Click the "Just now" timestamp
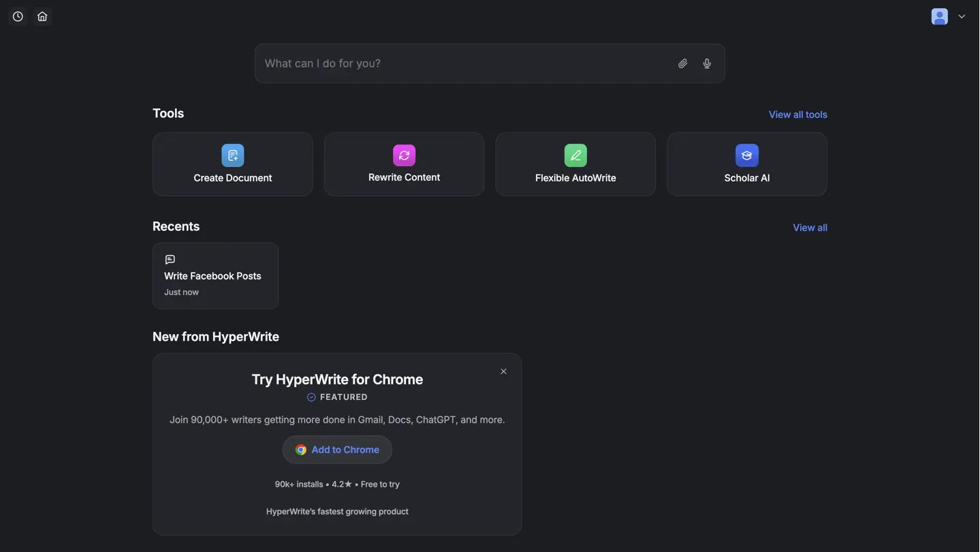 181,292
